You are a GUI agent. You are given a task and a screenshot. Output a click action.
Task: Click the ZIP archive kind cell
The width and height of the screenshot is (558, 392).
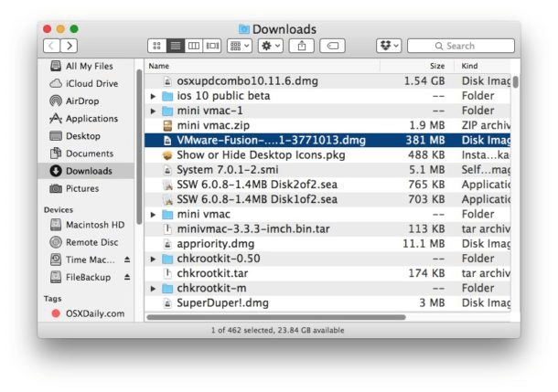(486, 125)
